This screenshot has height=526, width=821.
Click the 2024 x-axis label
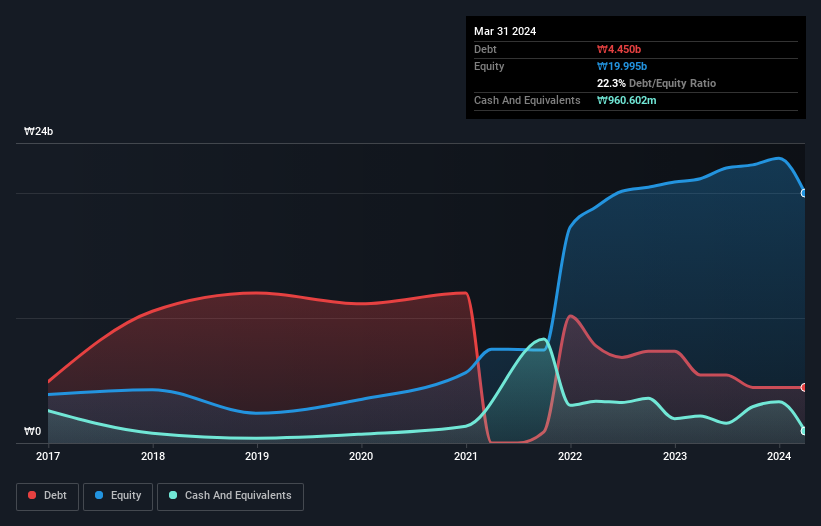click(x=779, y=456)
